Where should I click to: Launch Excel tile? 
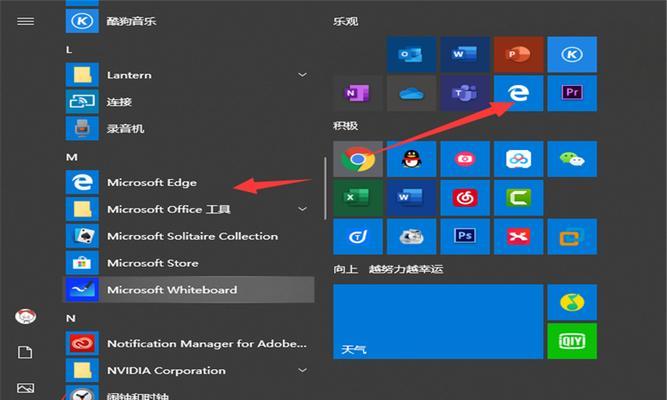pos(357,198)
